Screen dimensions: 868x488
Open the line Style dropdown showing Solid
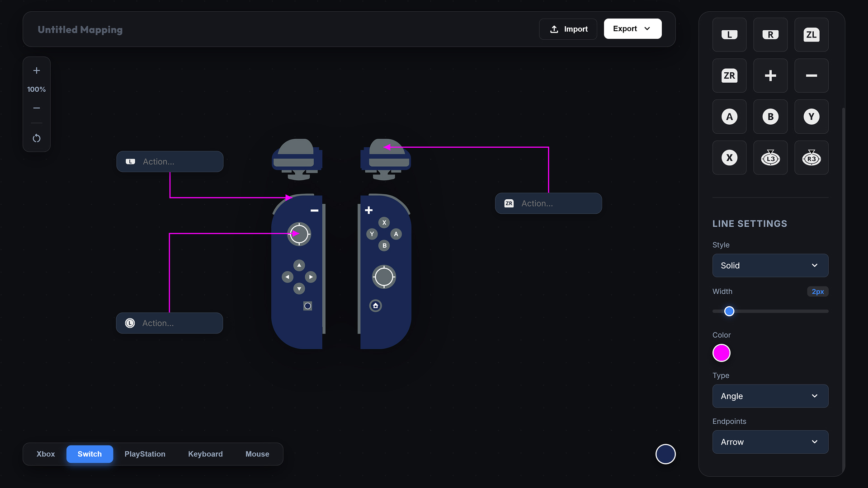[770, 265]
